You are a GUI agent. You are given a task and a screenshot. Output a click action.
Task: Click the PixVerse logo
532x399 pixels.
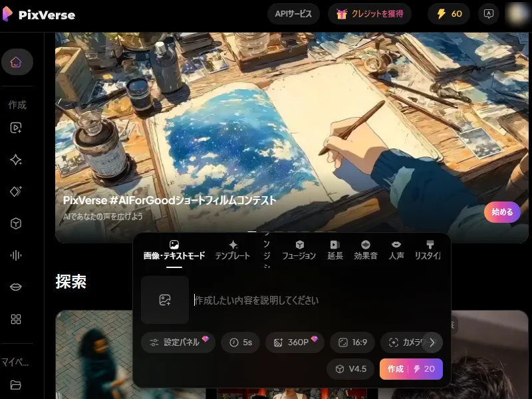[x=39, y=14]
